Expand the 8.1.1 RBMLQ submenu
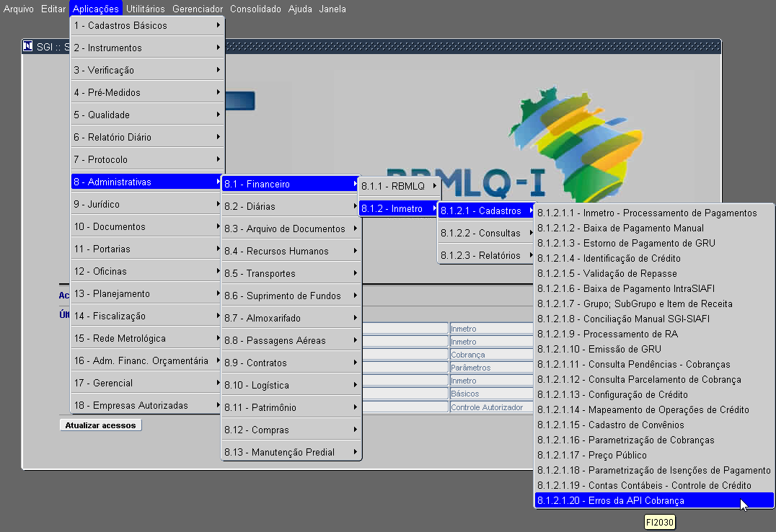 (399, 186)
